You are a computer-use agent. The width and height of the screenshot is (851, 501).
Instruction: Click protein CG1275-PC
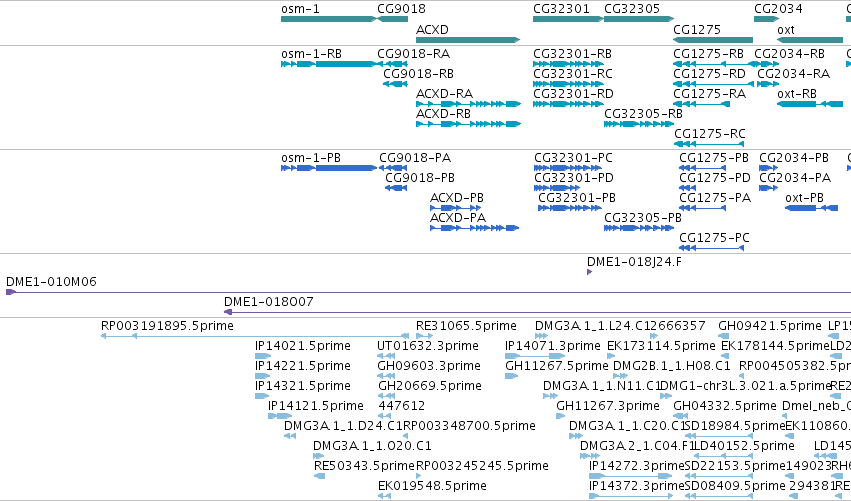point(712,248)
